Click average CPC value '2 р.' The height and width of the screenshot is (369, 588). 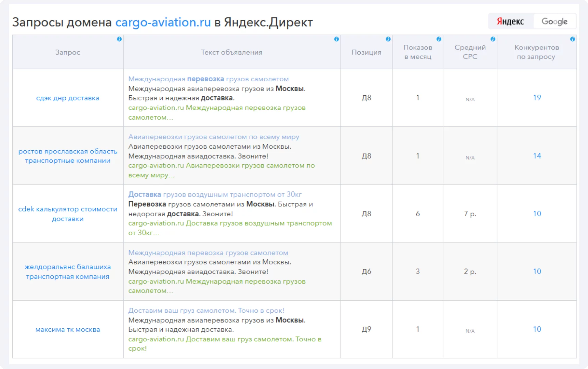tap(470, 271)
